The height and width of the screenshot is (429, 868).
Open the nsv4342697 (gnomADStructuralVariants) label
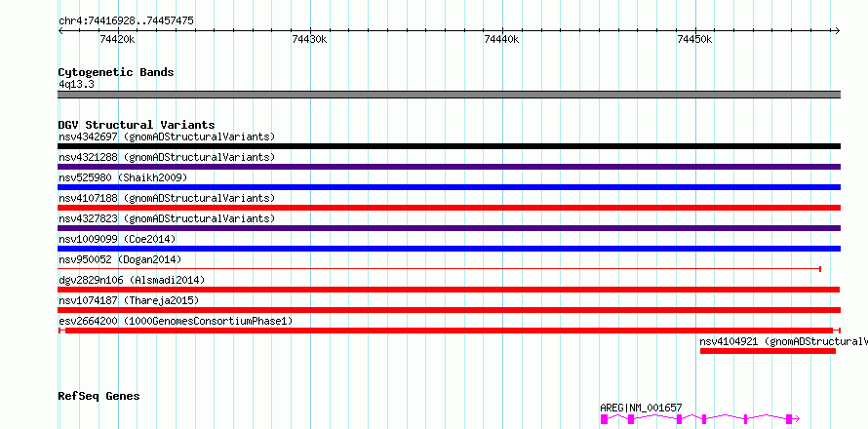[x=167, y=136]
